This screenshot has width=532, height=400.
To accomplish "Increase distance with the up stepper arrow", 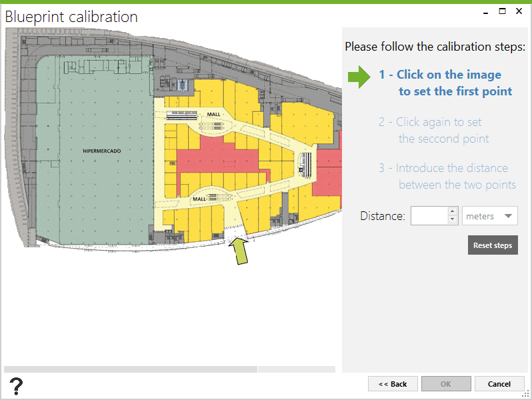I will [452, 211].
